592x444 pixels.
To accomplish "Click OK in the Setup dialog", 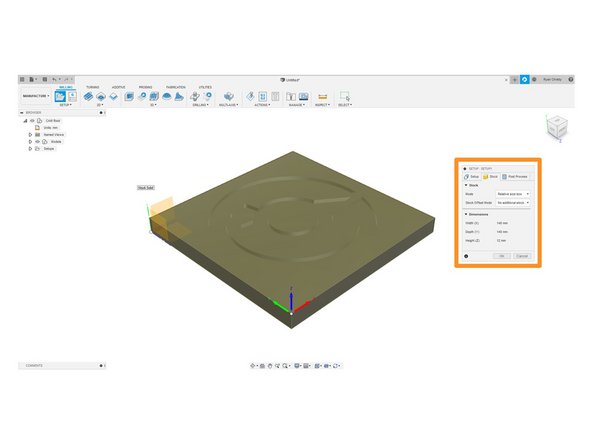I will pyautogui.click(x=502, y=256).
